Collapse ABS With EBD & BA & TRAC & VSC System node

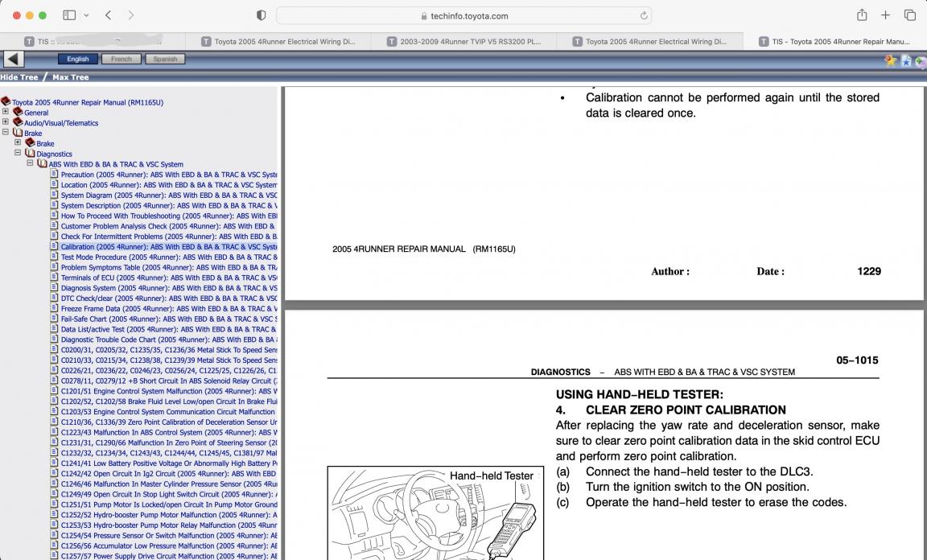(30, 163)
